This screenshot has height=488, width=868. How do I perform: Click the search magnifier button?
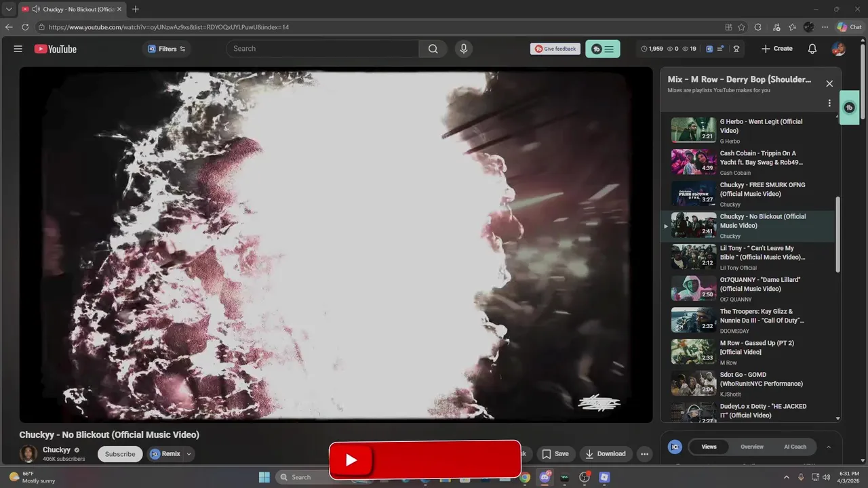pos(433,49)
